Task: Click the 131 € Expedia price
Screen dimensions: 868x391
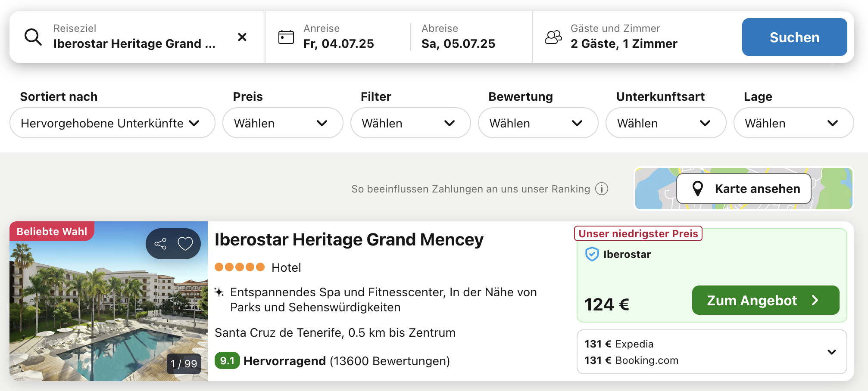Action: pos(618,344)
